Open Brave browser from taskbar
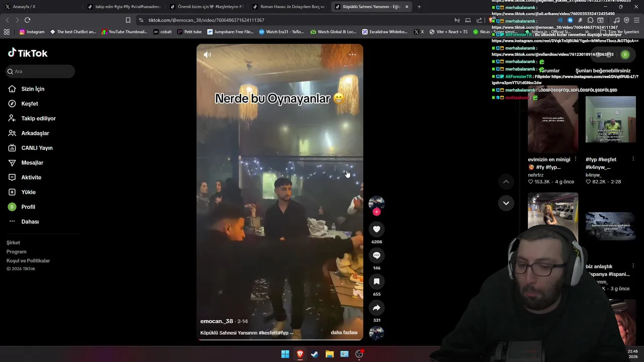644x362 pixels. pyautogui.click(x=300, y=354)
